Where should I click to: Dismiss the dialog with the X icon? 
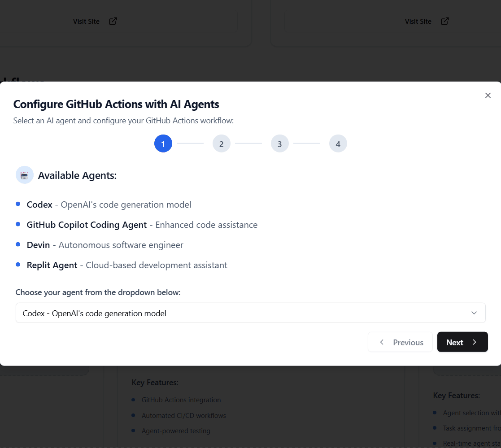click(488, 95)
